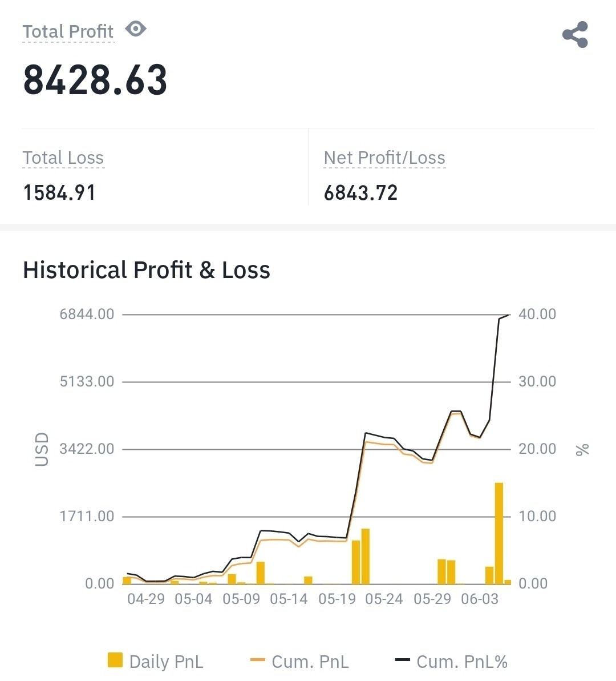Tap the 6843.72 net profit value
The height and width of the screenshot is (681, 616).
point(360,193)
